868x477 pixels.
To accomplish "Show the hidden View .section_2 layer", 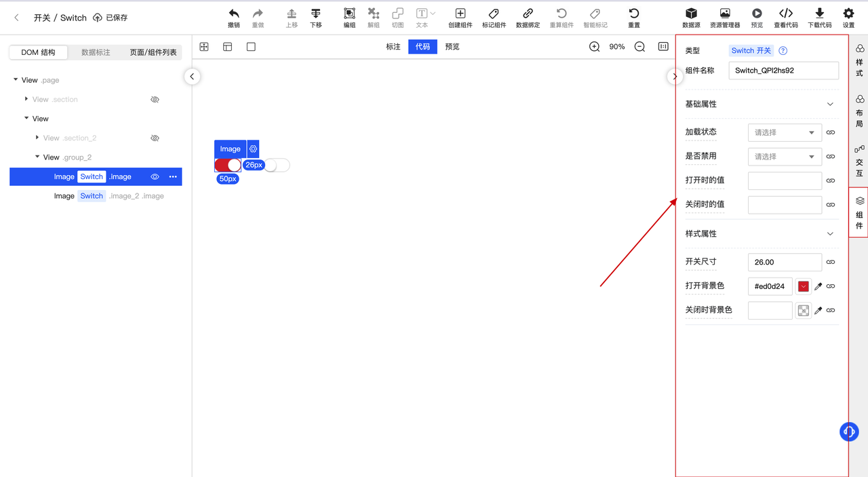I will click(x=155, y=138).
